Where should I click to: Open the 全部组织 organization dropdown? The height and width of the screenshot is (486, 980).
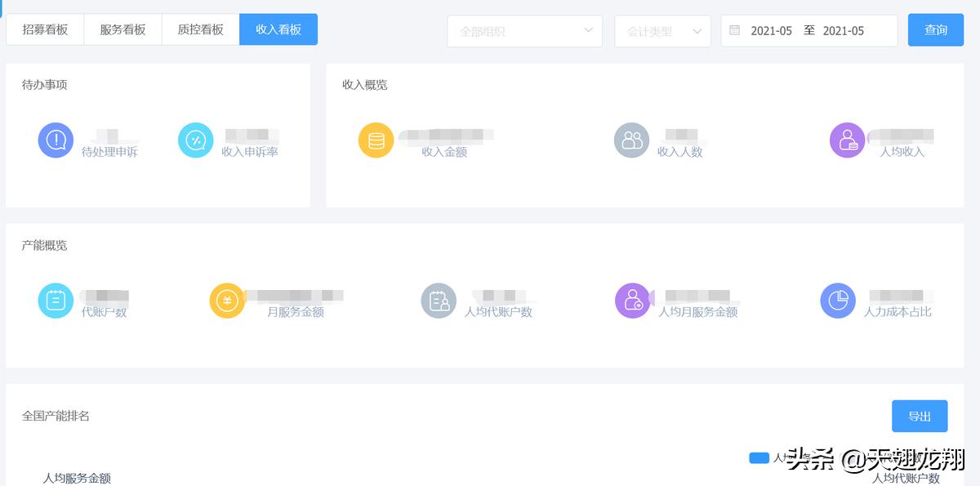coord(524,30)
